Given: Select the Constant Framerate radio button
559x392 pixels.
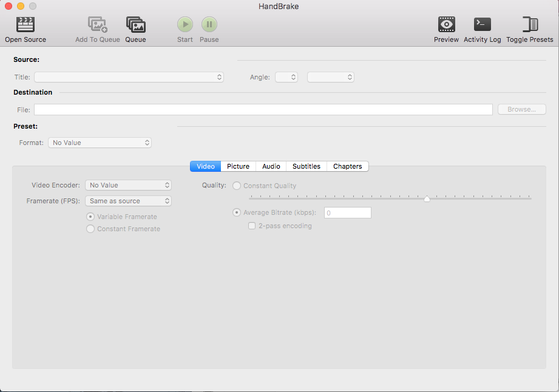Looking at the screenshot, I should tap(90, 229).
